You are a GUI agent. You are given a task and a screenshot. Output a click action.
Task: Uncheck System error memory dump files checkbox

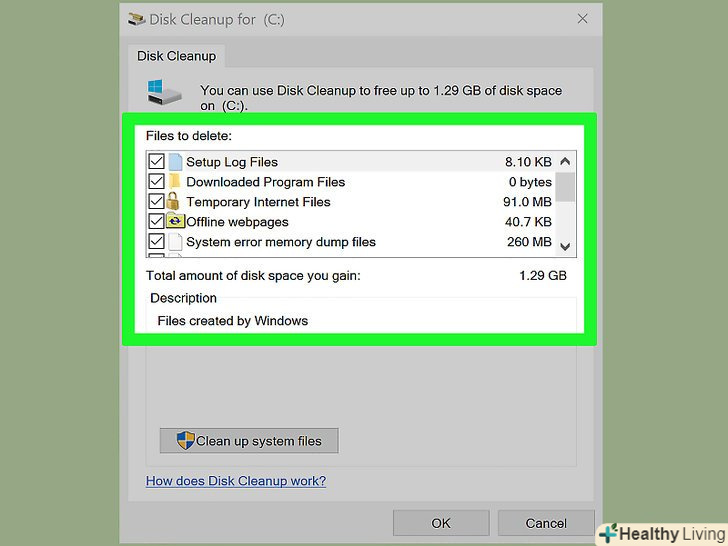[156, 241]
